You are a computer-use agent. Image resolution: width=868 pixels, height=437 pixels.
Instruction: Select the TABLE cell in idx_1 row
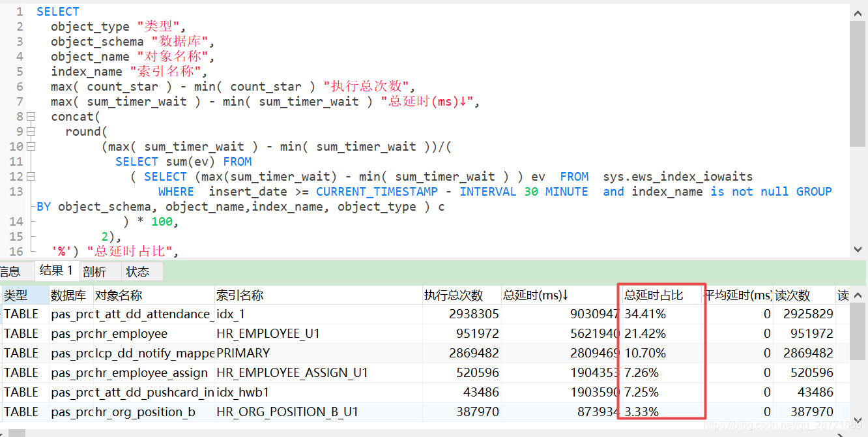25,314
